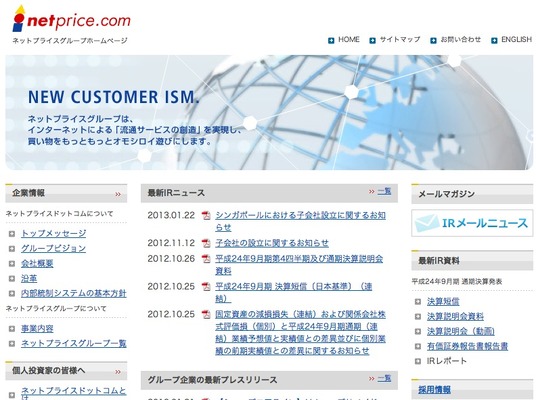Click bullet icon beside 会社概要
The height and width of the screenshot is (400, 536).
[x=12, y=264]
